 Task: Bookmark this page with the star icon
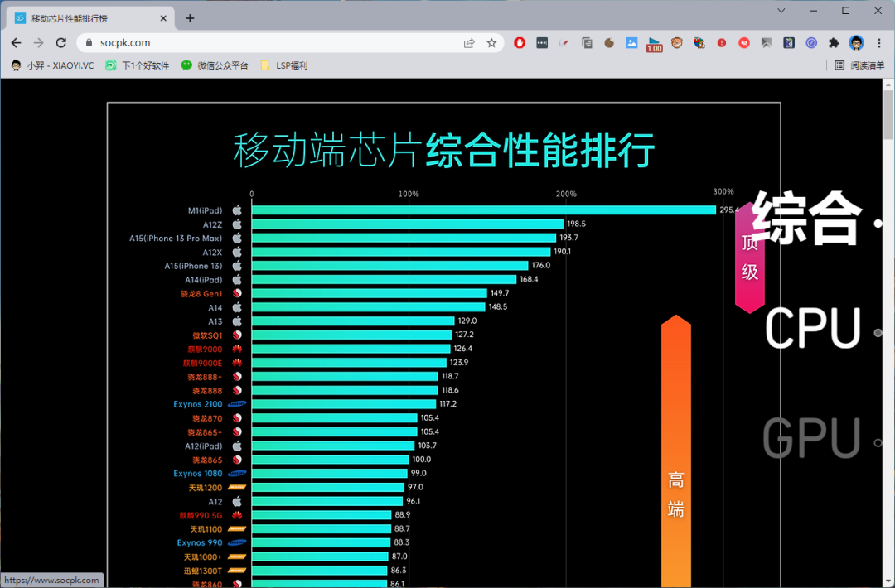491,43
